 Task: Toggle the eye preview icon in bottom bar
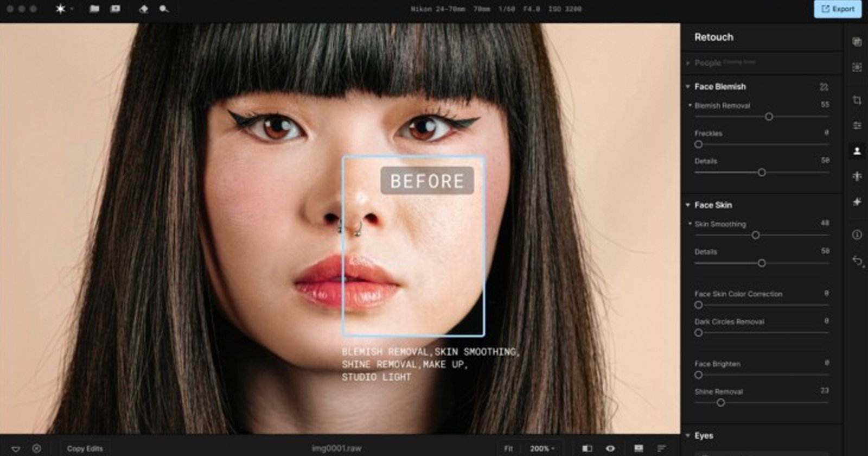click(610, 448)
